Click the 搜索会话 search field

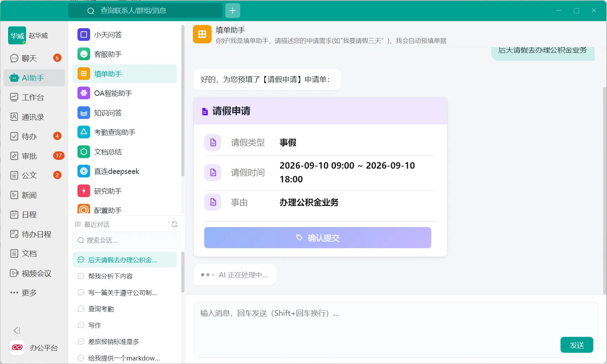pos(126,240)
